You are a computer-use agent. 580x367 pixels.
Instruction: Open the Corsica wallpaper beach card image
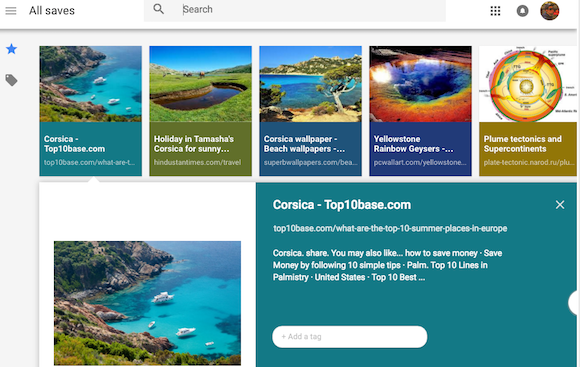point(310,84)
